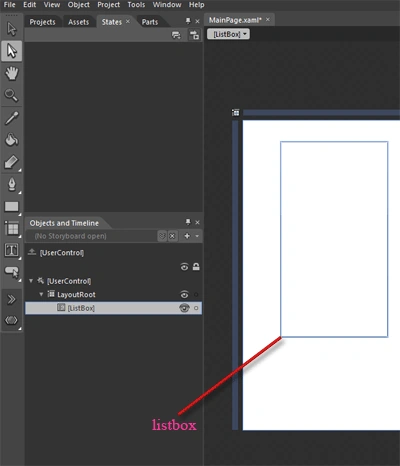The image size is (400, 466).
Task: Choose the Rectangle shape tool
Action: point(12,207)
